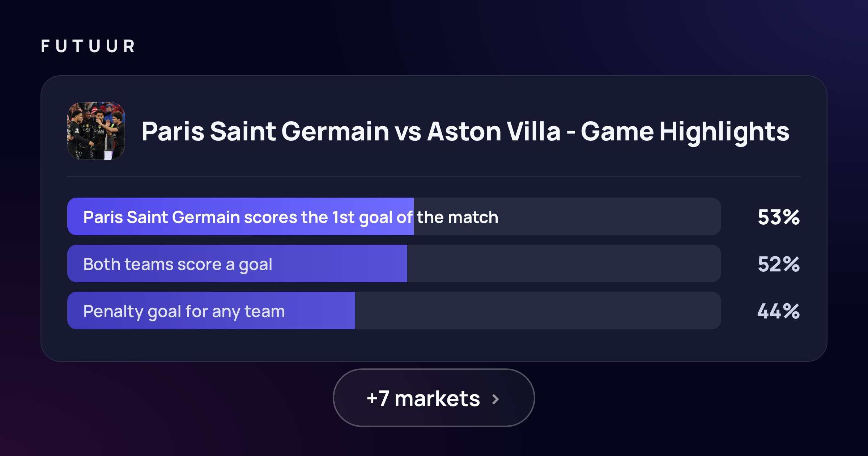Click the 52% probability value
This screenshot has height=456, width=868.
pyautogui.click(x=779, y=264)
